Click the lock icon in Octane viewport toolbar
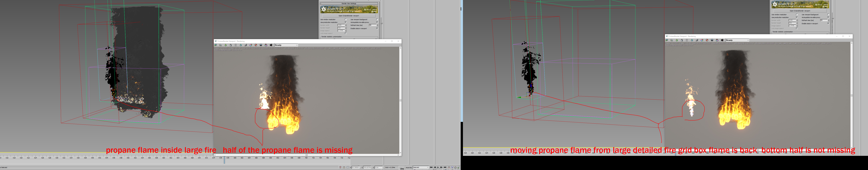The width and height of the screenshot is (868, 170). click(x=230, y=45)
